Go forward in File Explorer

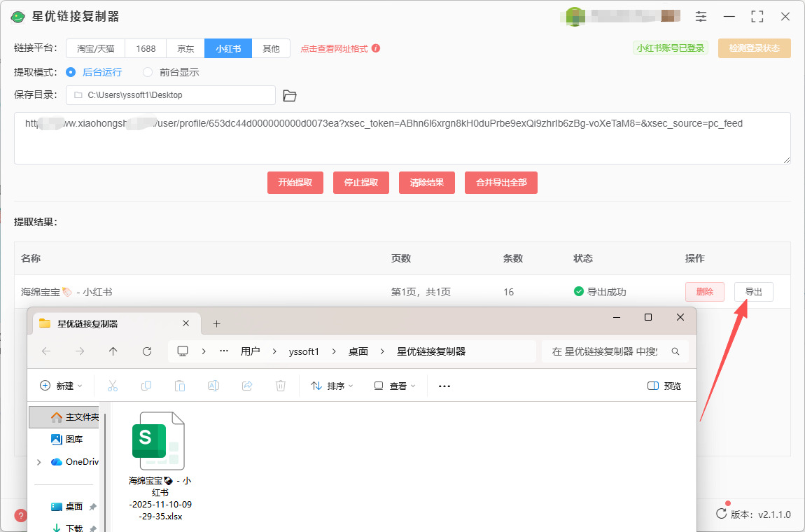pos(80,351)
